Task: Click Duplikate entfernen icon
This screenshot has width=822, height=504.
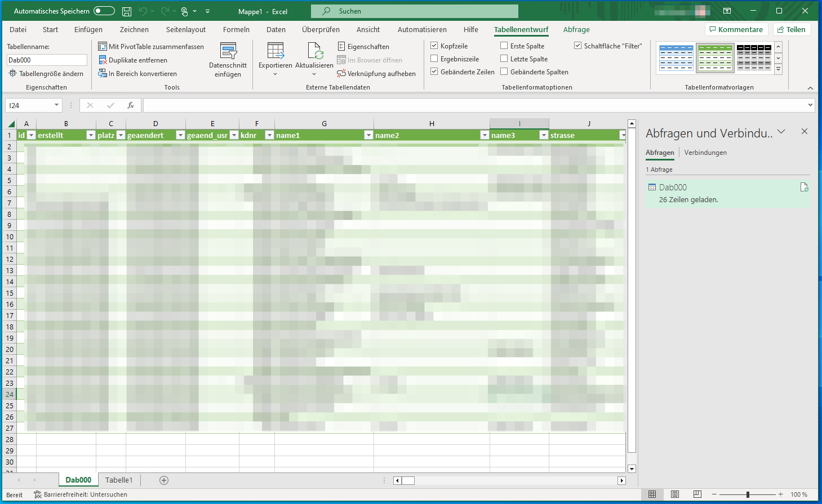Action: coord(103,60)
